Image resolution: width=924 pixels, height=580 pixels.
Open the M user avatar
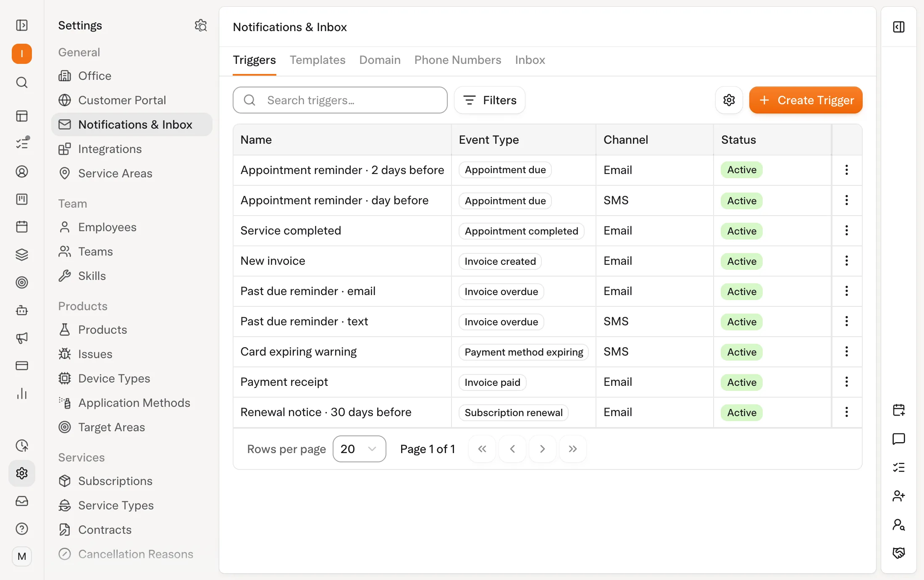point(22,556)
